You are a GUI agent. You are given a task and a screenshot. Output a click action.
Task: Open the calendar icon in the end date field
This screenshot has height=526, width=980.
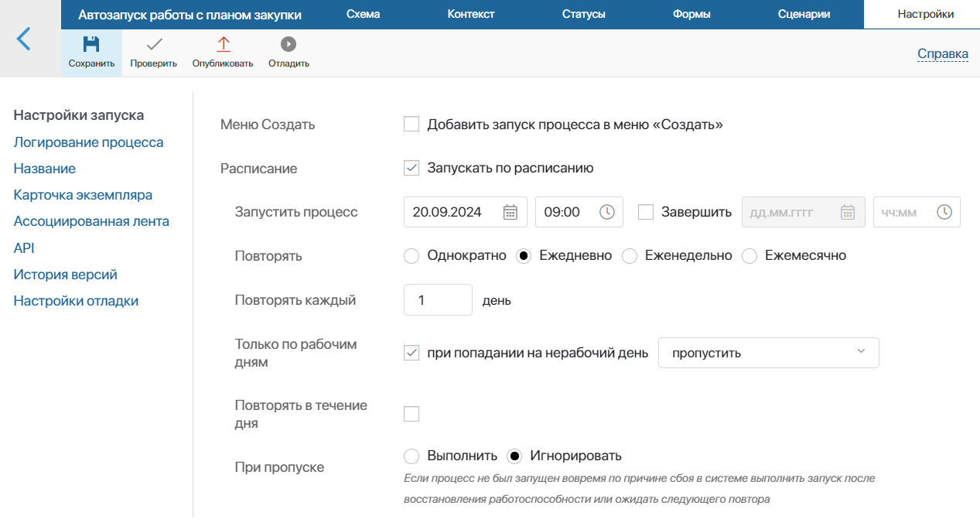848,212
